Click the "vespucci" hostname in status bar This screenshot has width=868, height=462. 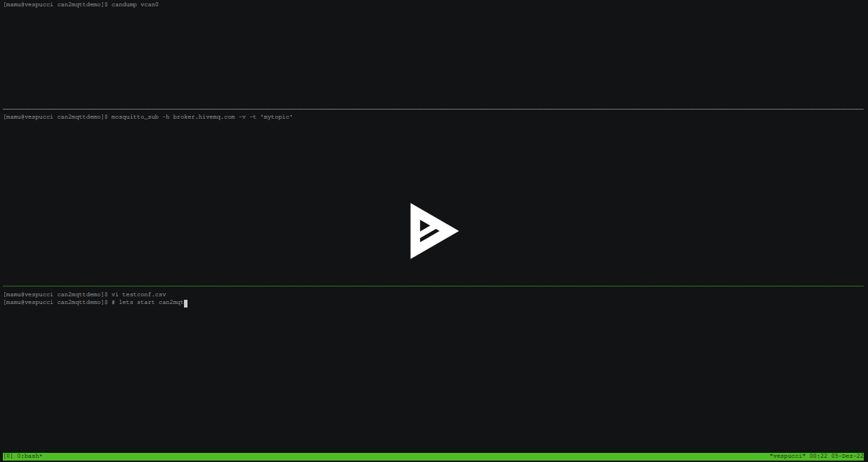pyautogui.click(x=788, y=456)
